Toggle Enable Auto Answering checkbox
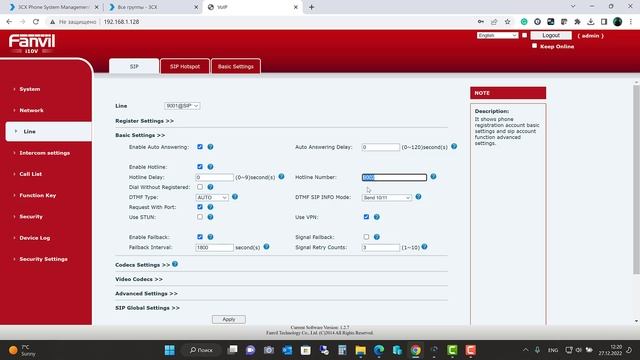Screen dimensions: 640x360 200,147
